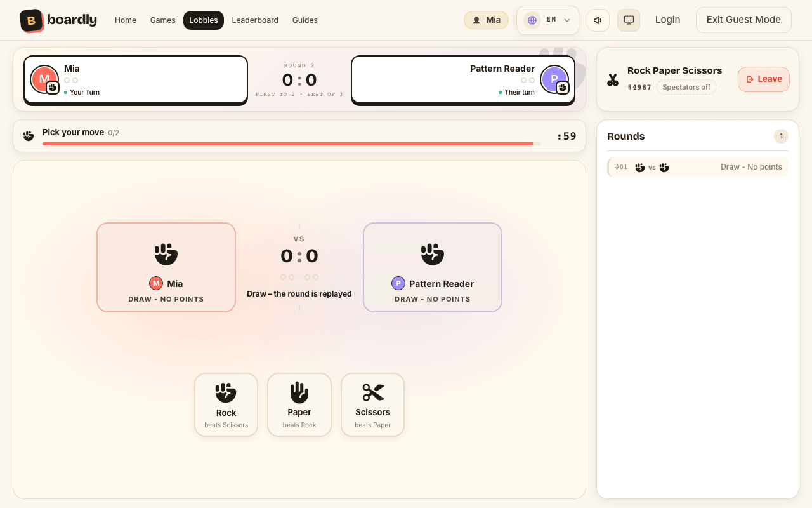This screenshot has height=508, width=812.
Task: Leave the Rock Paper Scissors game
Action: [x=764, y=79]
